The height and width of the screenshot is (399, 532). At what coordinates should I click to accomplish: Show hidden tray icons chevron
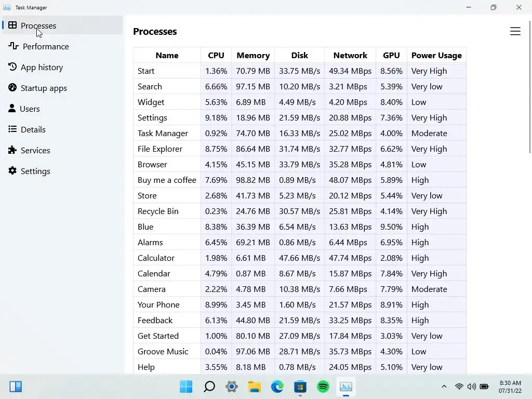444,387
